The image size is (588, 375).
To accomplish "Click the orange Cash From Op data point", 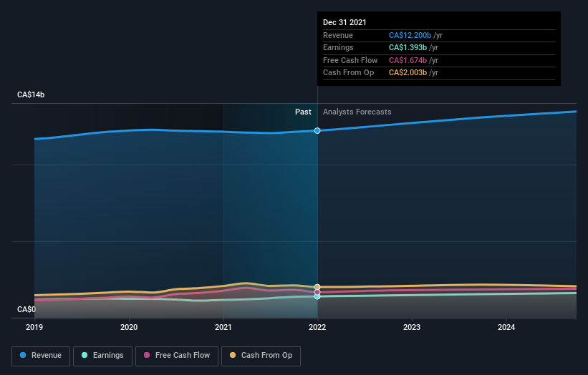I will point(317,287).
